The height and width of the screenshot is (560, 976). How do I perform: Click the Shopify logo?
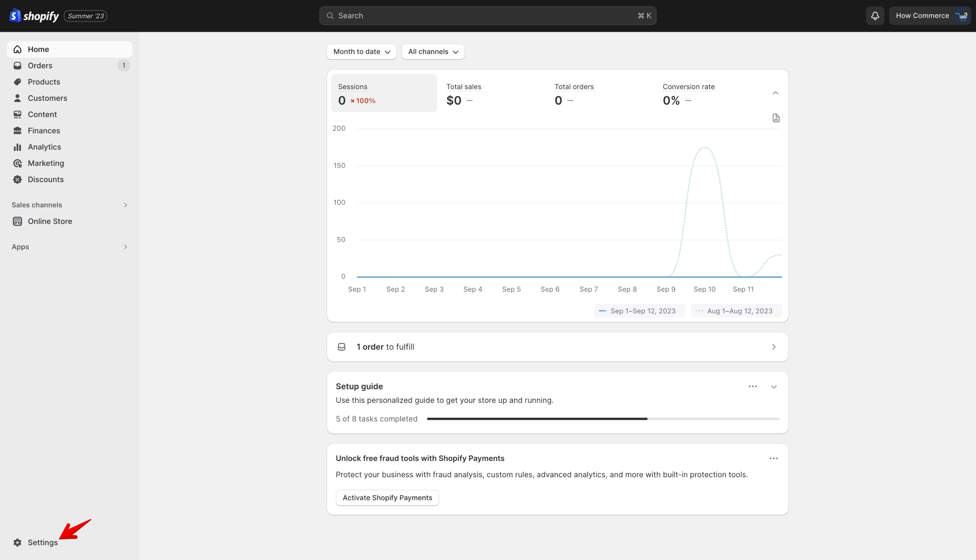tap(34, 16)
